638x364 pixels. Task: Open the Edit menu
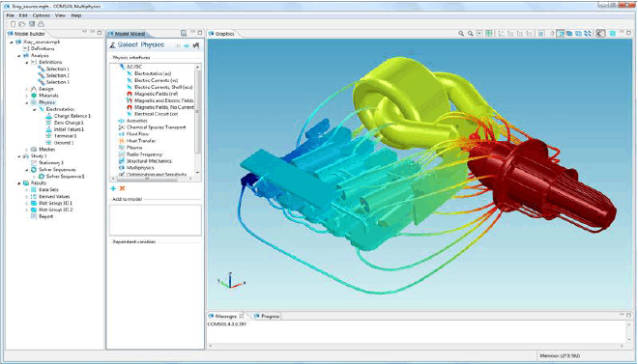click(x=23, y=15)
